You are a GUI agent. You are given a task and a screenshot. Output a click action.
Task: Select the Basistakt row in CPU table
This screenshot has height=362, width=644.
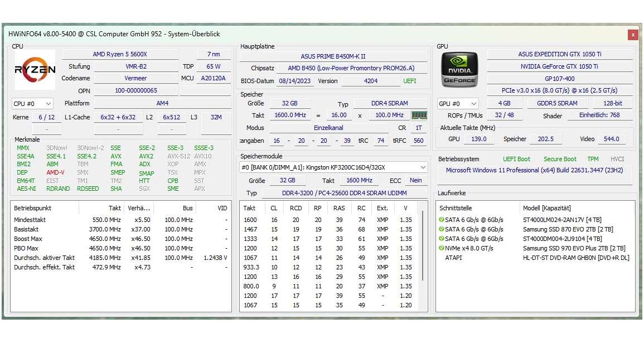click(121, 229)
